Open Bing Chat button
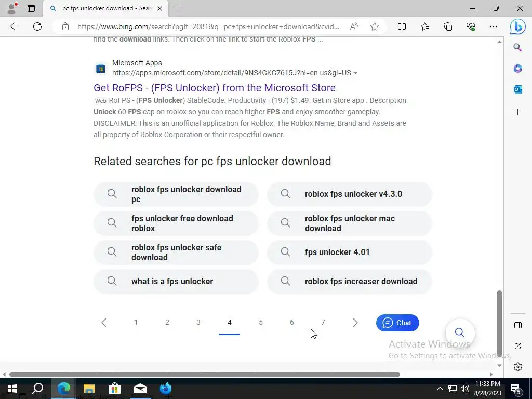This screenshot has height=399, width=532. (x=397, y=323)
